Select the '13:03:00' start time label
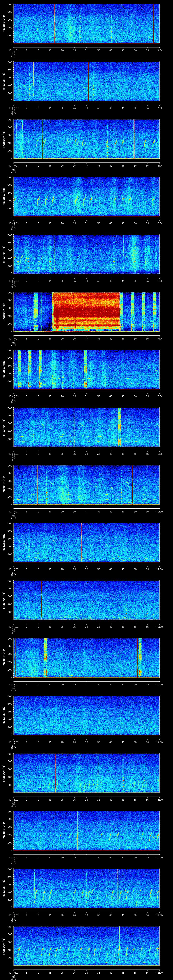Viewport: 173px width, 980px height. (x=13, y=166)
